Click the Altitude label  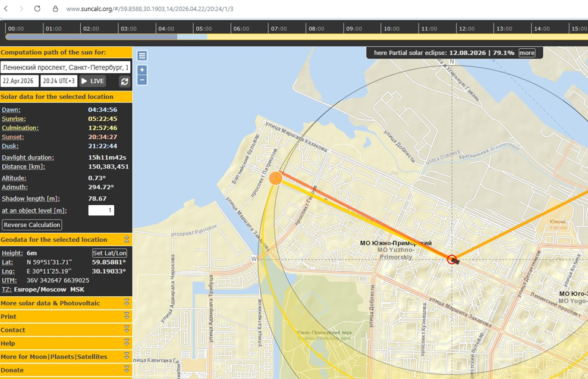coord(14,178)
